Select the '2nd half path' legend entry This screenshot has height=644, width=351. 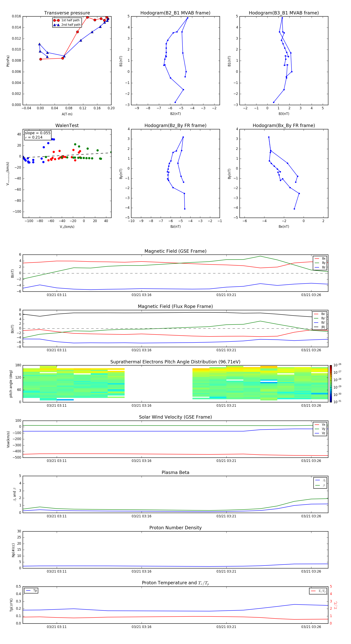click(67, 25)
